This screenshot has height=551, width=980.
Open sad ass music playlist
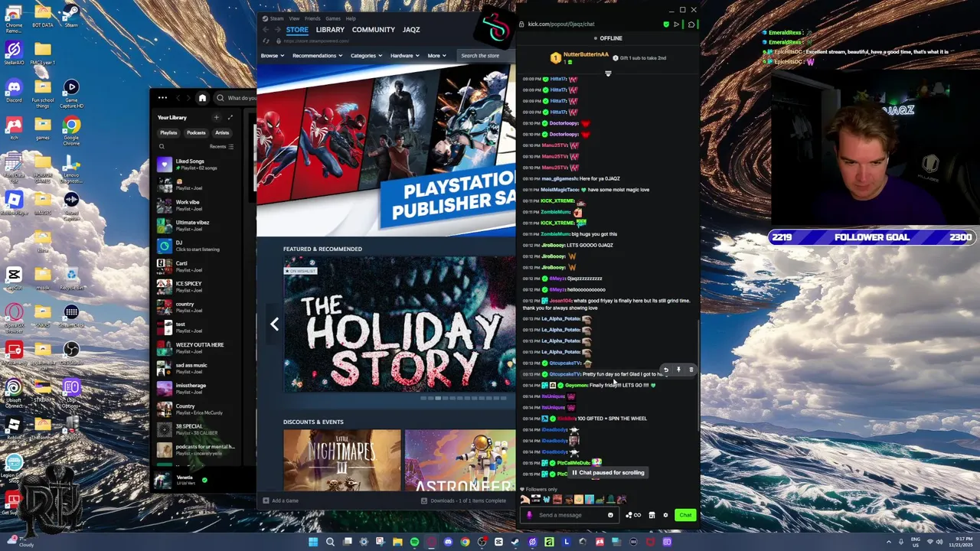[x=199, y=368]
